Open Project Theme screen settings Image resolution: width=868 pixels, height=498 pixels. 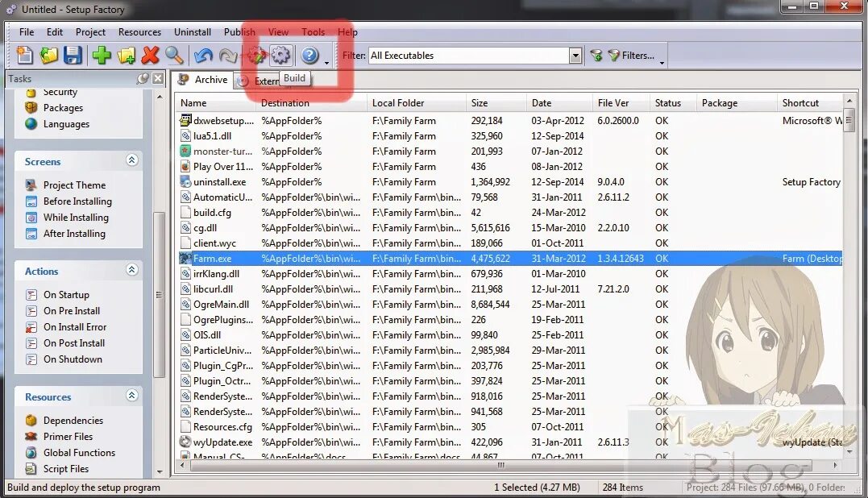click(74, 185)
